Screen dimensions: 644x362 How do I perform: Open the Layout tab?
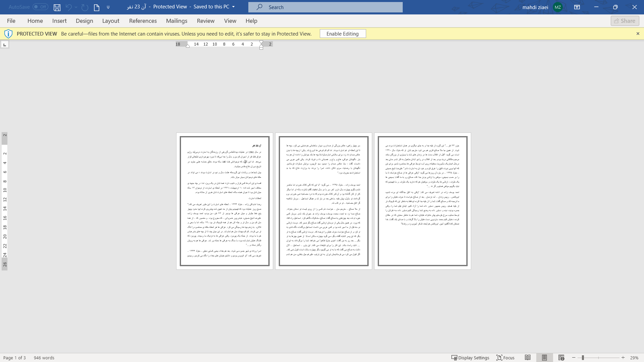click(111, 21)
